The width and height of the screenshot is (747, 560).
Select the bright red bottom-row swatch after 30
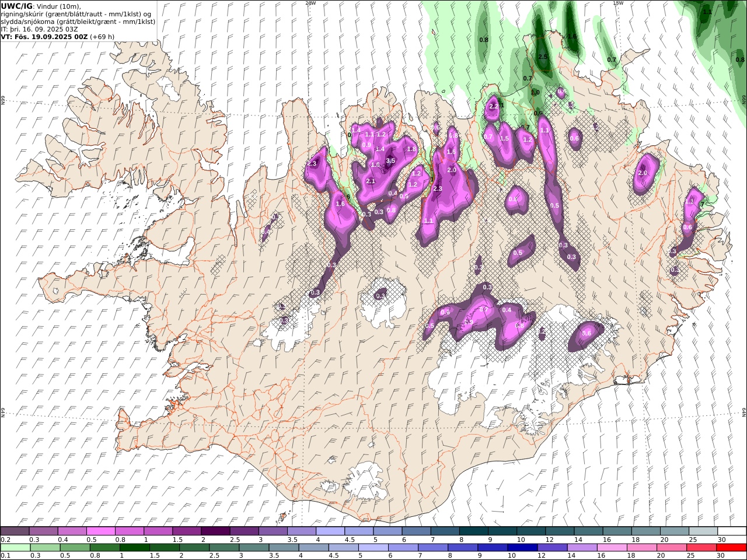pyautogui.click(x=731, y=548)
